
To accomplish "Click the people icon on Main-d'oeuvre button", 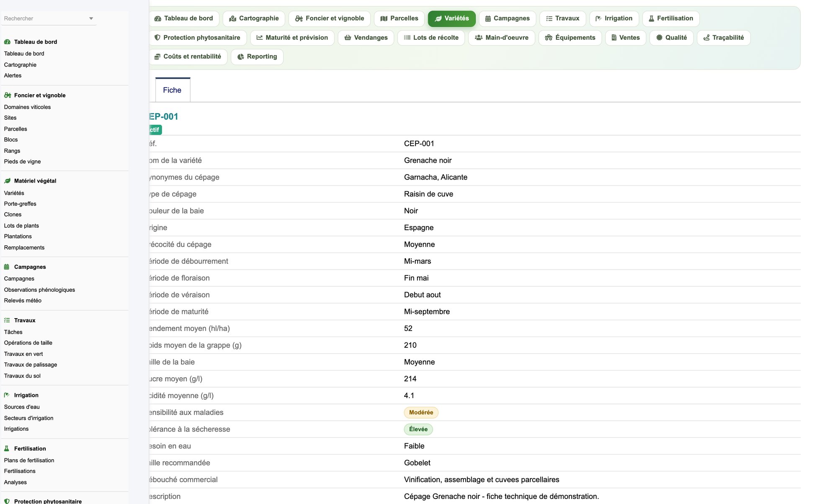I will [479, 38].
